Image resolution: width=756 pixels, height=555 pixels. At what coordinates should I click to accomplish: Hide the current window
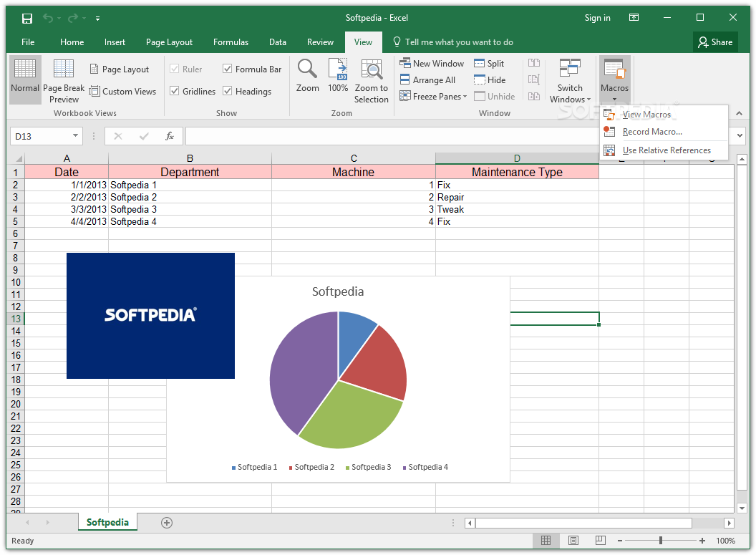click(490, 80)
